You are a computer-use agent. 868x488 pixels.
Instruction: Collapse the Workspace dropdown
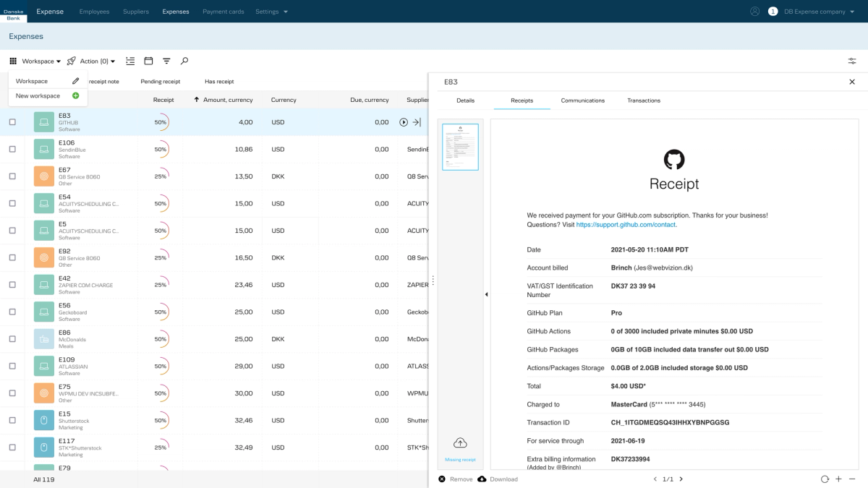41,61
